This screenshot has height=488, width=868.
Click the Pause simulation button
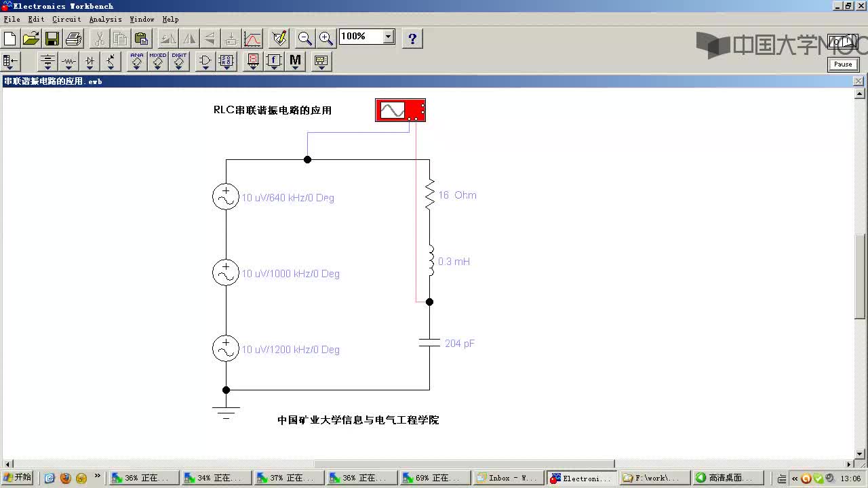(x=843, y=64)
